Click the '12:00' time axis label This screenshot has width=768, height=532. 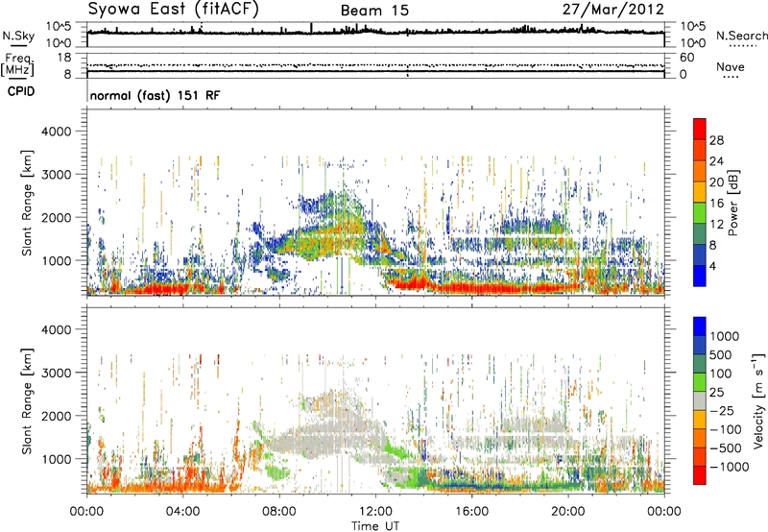point(375,512)
